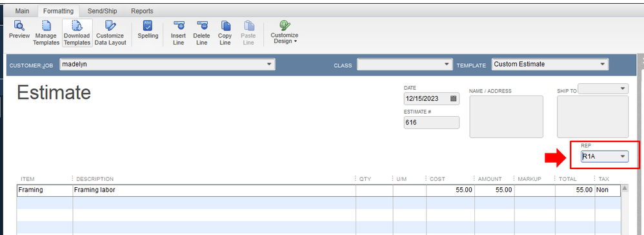Click the Framing labor description cell
Image resolution: width=644 pixels, height=235 pixels.
pyautogui.click(x=214, y=190)
